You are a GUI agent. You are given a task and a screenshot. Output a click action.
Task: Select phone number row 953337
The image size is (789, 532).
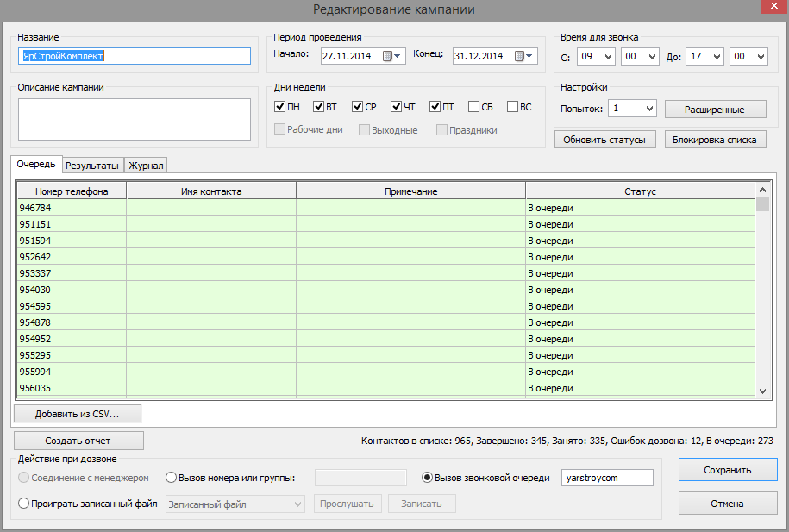386,273
